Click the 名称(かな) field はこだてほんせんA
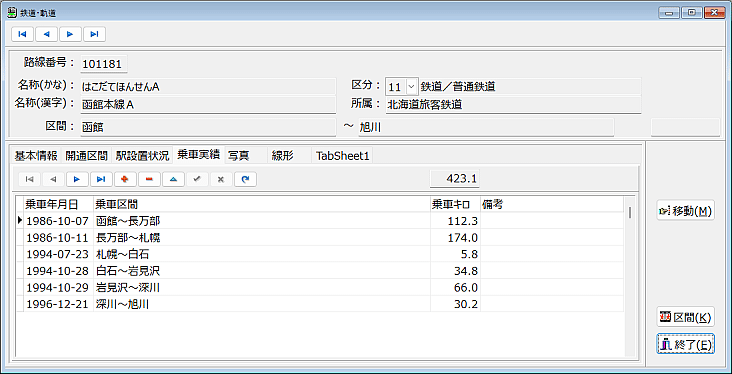The height and width of the screenshot is (374, 732). (208, 87)
